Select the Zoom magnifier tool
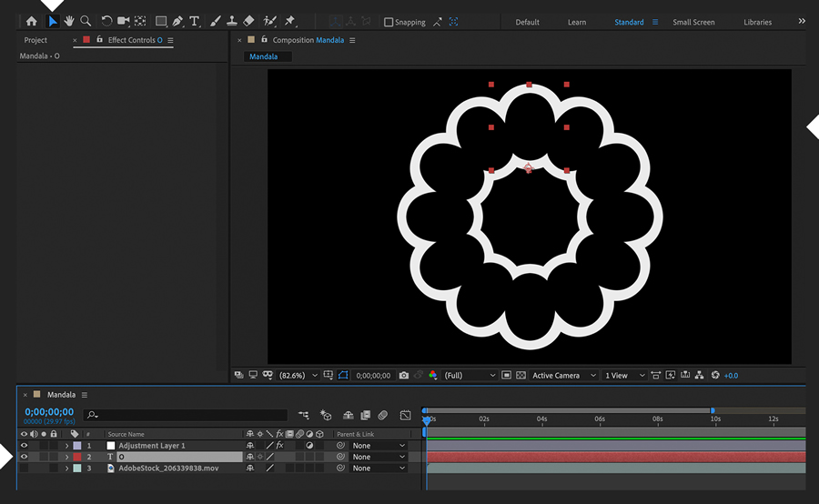The width and height of the screenshot is (819, 504). click(x=86, y=21)
